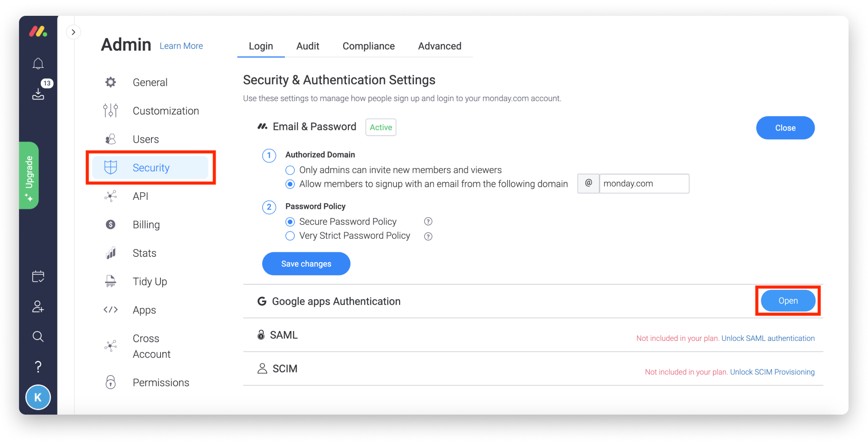Open the inbox download icon with badge 13

(x=38, y=93)
